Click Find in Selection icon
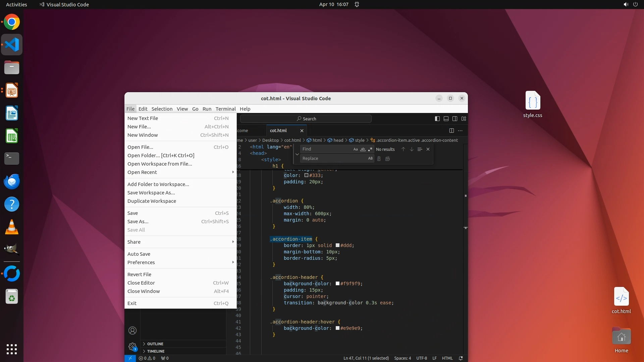 pyautogui.click(x=420, y=149)
